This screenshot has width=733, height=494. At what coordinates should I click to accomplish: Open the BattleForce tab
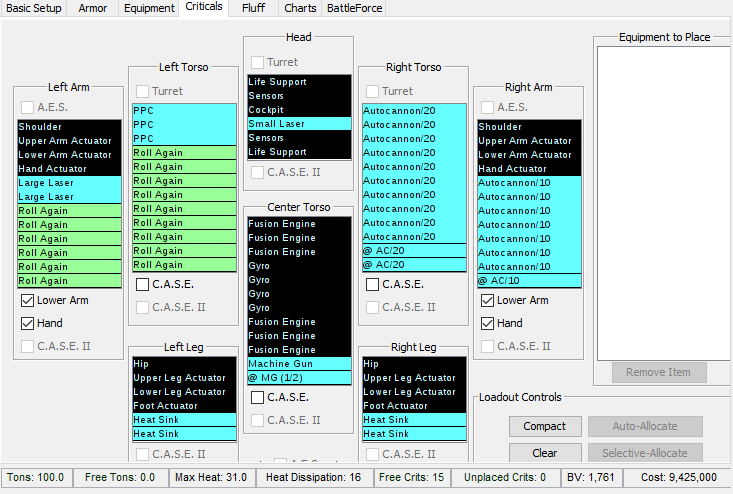coord(354,8)
